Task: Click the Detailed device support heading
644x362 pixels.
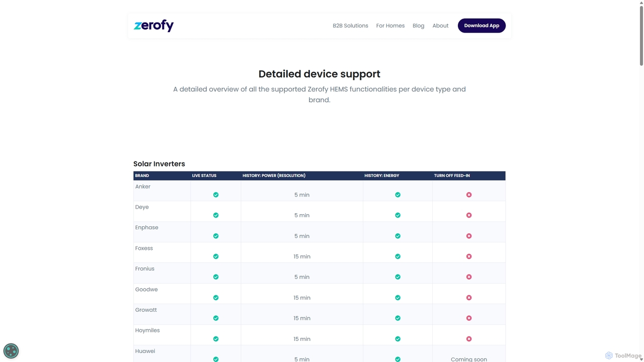Action: (x=319, y=74)
